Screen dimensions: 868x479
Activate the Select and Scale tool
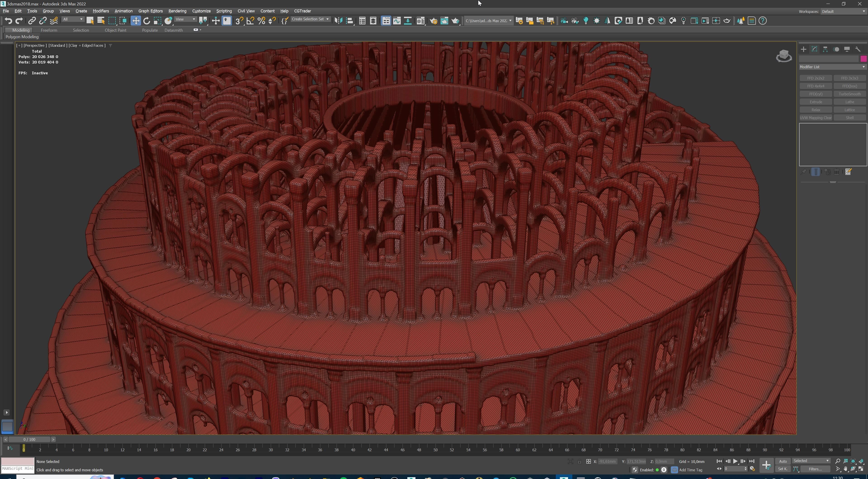click(x=157, y=21)
